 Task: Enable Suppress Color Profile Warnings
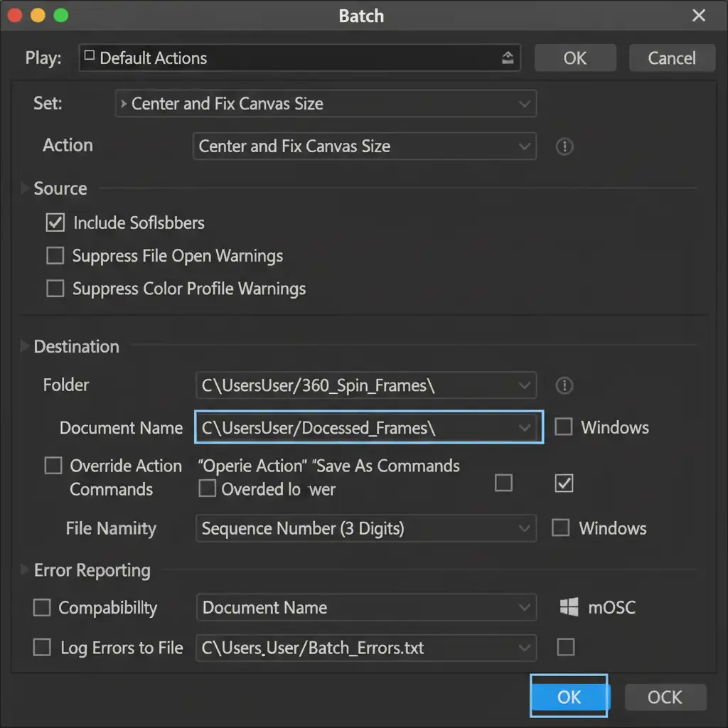click(55, 289)
